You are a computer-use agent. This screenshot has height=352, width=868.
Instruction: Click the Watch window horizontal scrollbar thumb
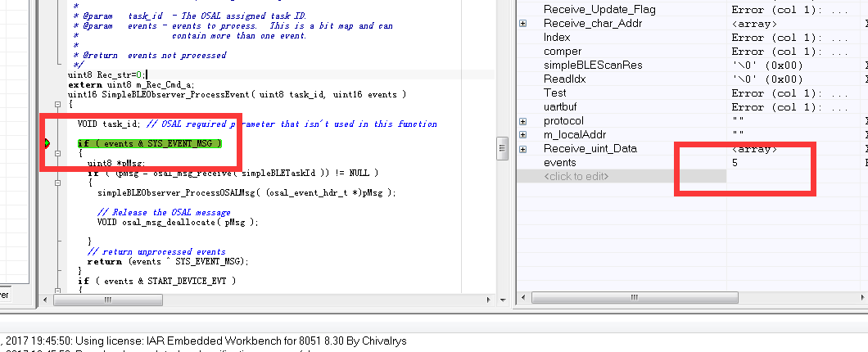[x=635, y=298]
